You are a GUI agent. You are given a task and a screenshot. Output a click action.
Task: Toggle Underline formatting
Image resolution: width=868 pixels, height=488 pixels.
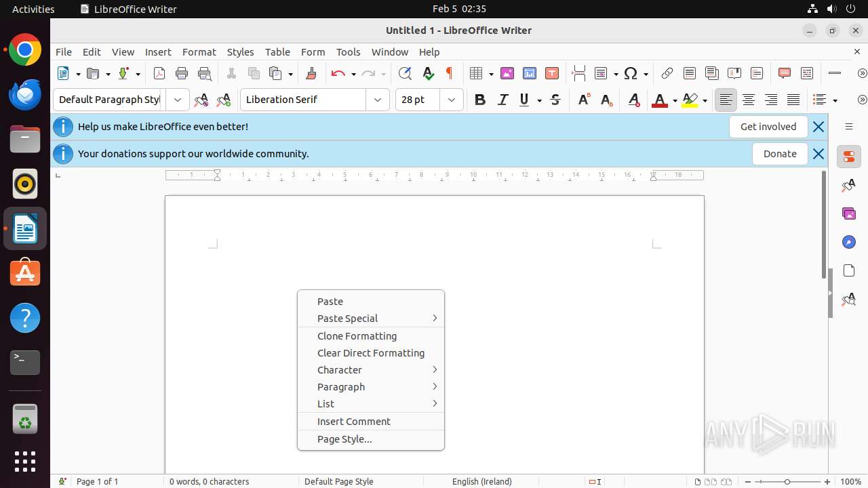click(x=524, y=100)
